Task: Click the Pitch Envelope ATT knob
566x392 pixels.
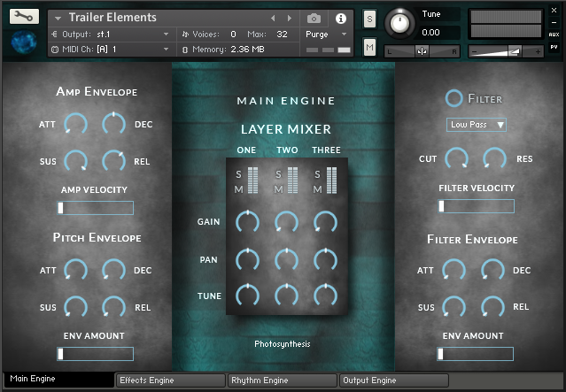Action: coord(75,270)
